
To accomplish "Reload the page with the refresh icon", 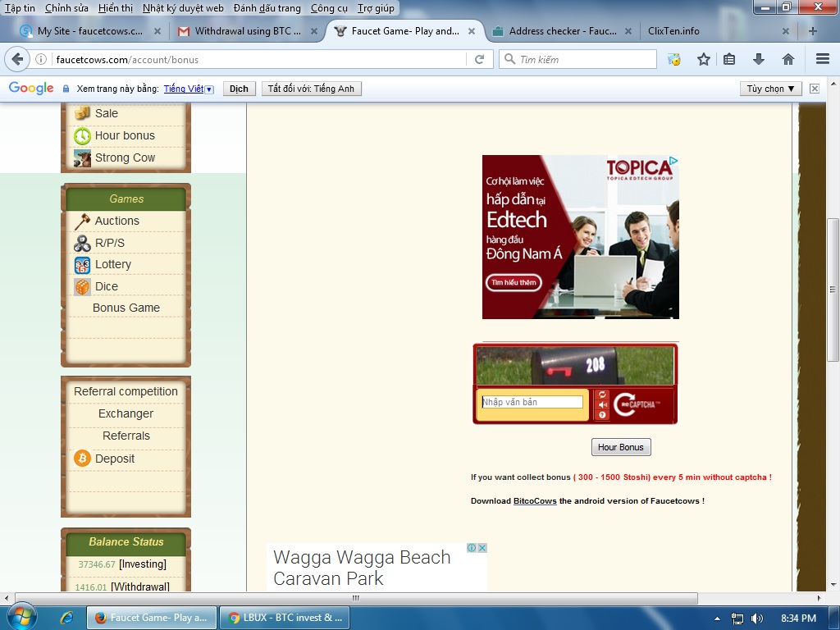I will coord(479,59).
